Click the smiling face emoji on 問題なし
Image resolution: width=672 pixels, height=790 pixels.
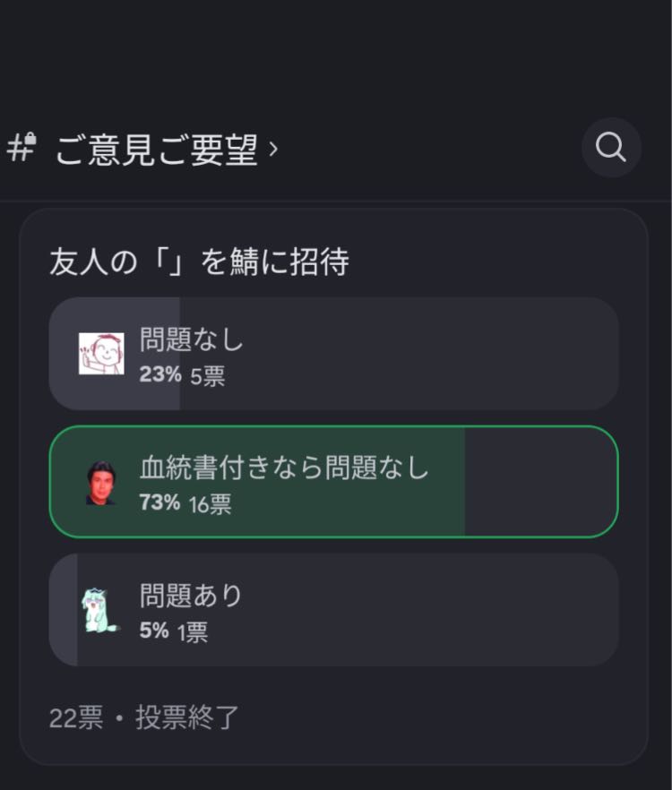pyautogui.click(x=101, y=354)
